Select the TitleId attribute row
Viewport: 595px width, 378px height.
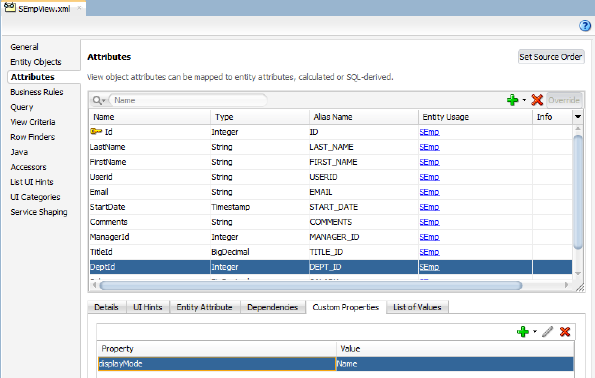pos(331,252)
